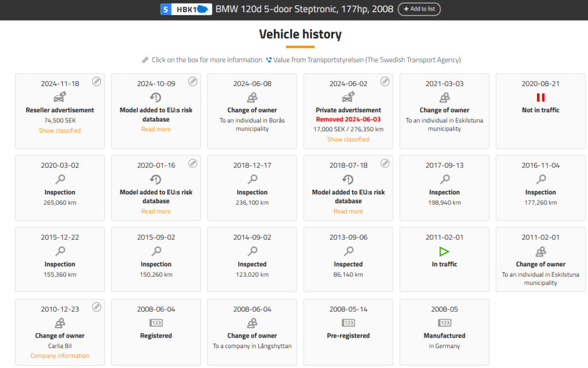
Task: Select the 2008-05-14 Pre-registered card
Action: tap(348, 331)
